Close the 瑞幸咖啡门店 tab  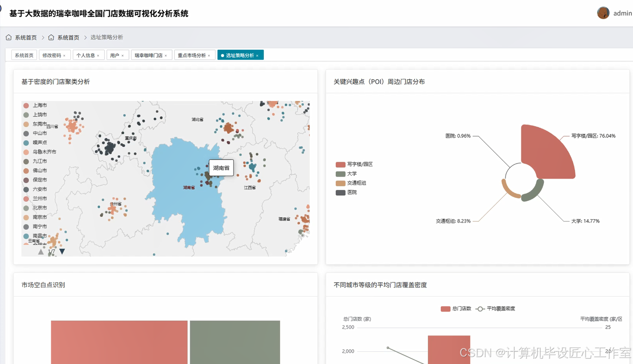[x=166, y=56]
